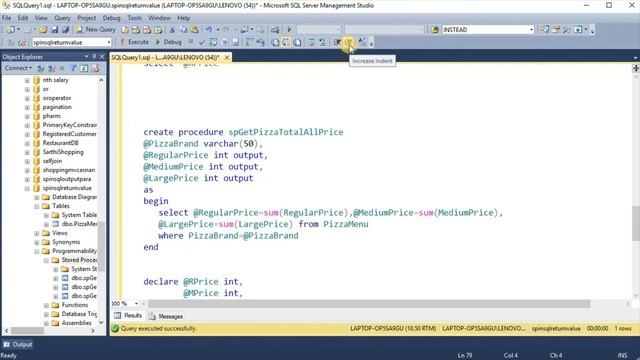Click the Cut scissors icon
The height and width of the screenshot is (360, 640).
point(172,29)
